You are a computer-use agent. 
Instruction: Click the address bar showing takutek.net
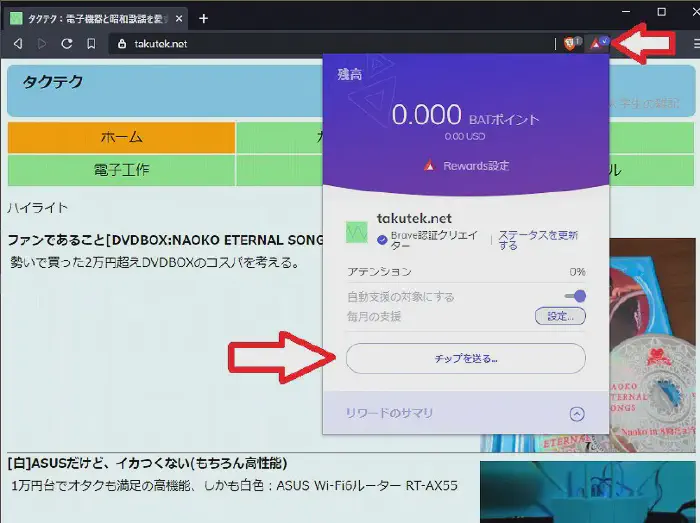pyautogui.click(x=330, y=44)
